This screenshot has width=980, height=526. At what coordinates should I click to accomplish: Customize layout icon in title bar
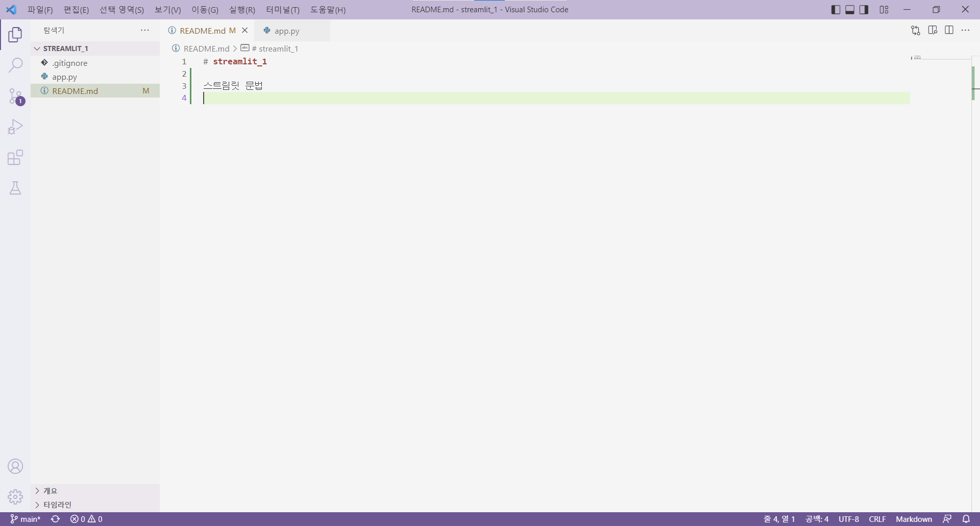884,10
